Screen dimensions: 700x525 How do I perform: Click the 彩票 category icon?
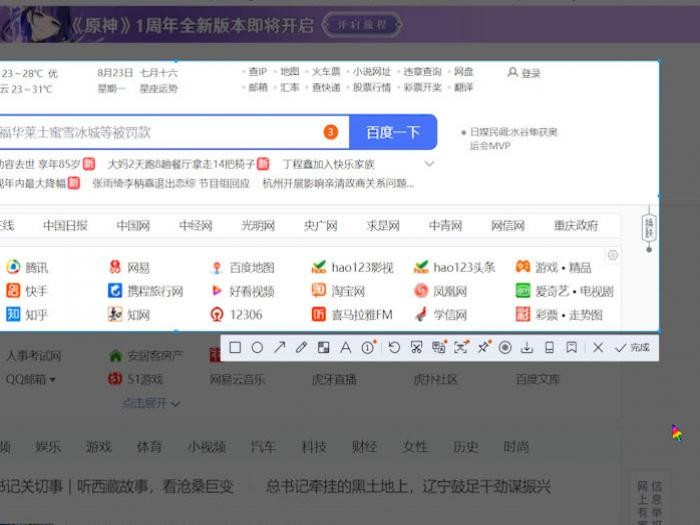click(523, 314)
